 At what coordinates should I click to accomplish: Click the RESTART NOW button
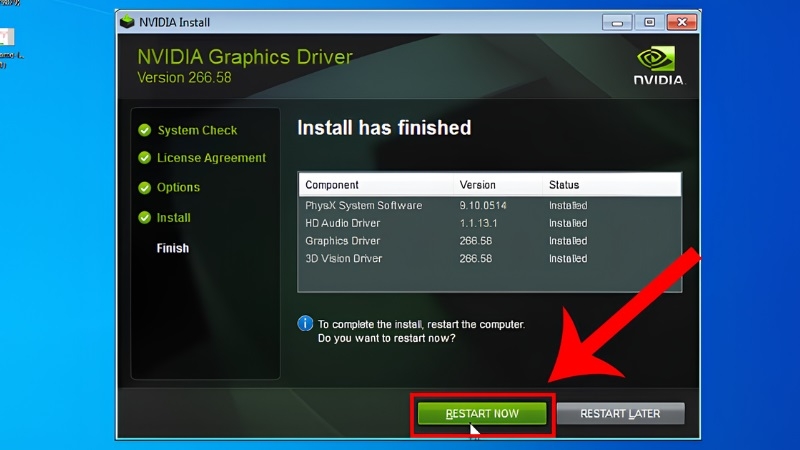(x=482, y=413)
